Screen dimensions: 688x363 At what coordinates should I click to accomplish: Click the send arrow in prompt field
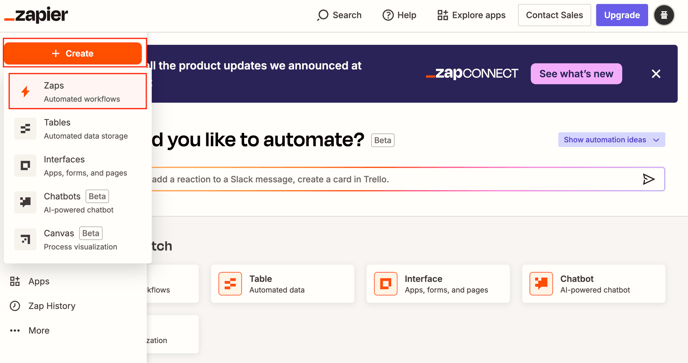649,179
